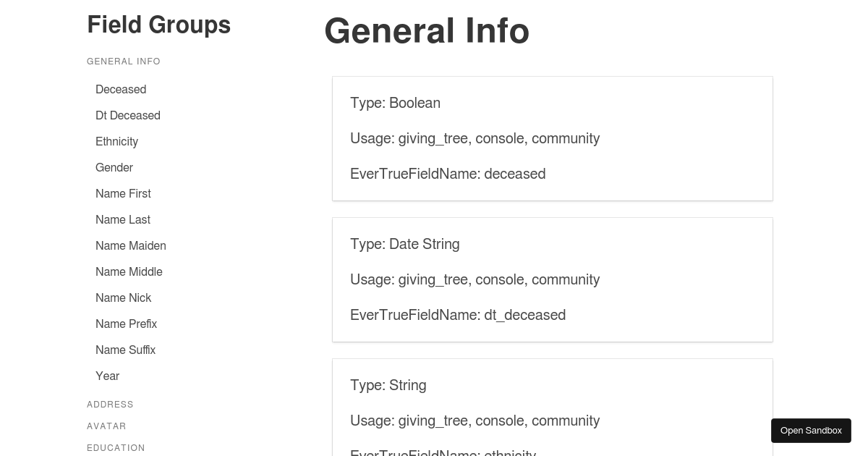Click the Field Groups heading
Screen dimensions: 868x456
[x=158, y=24]
